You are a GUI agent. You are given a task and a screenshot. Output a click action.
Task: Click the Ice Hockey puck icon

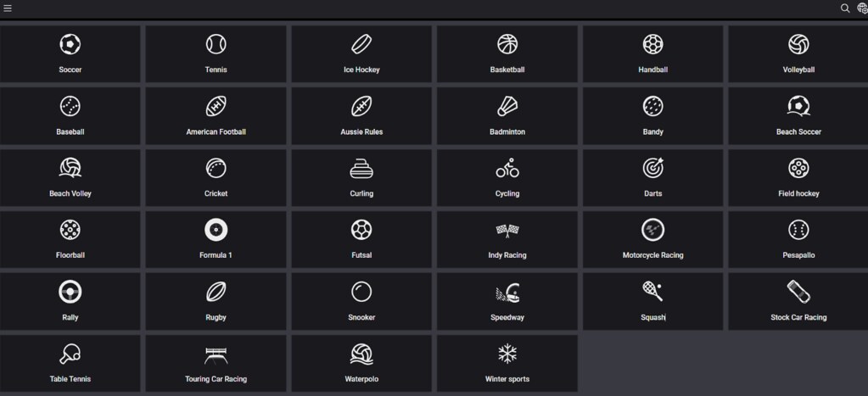click(x=361, y=44)
